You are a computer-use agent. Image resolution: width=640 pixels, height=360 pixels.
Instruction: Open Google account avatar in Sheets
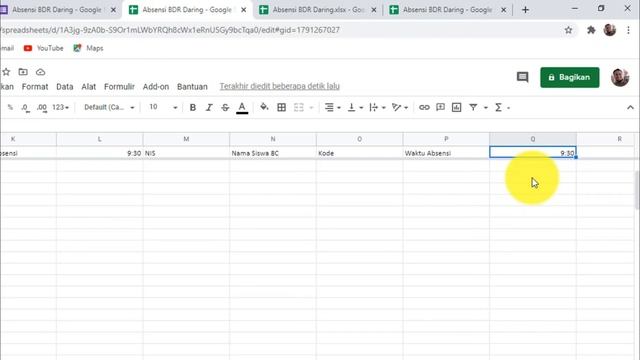620,77
